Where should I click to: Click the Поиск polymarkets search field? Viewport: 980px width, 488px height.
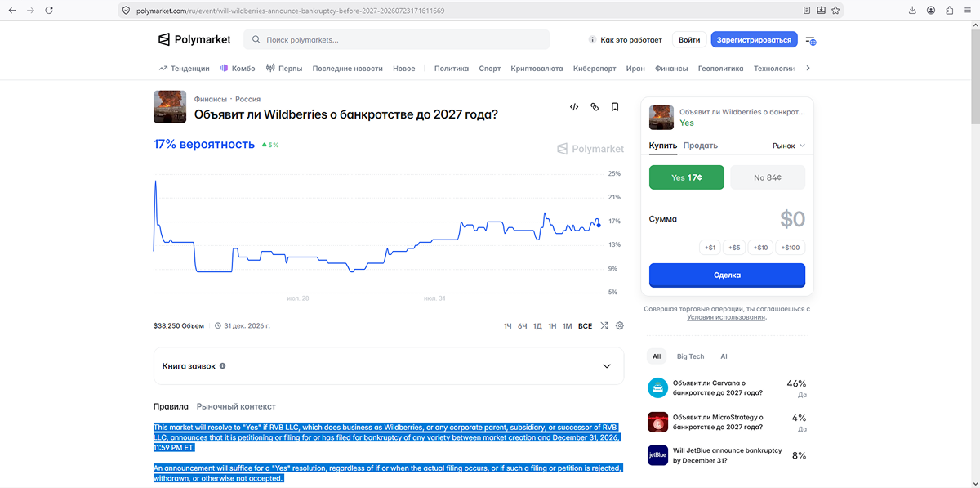[x=396, y=39]
